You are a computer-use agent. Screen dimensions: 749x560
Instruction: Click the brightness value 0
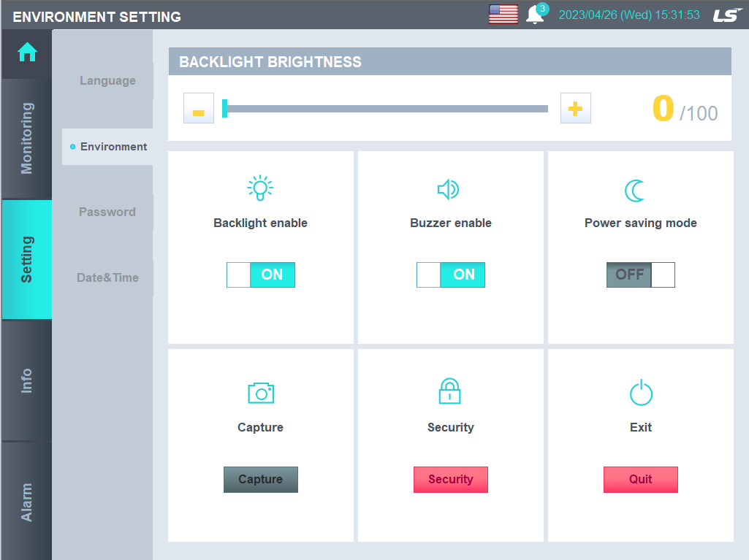(x=663, y=108)
